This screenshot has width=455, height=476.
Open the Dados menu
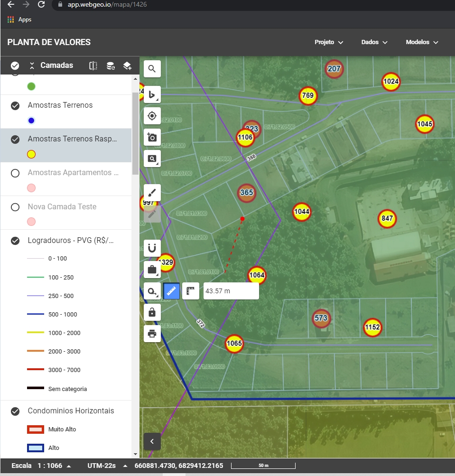click(x=374, y=42)
